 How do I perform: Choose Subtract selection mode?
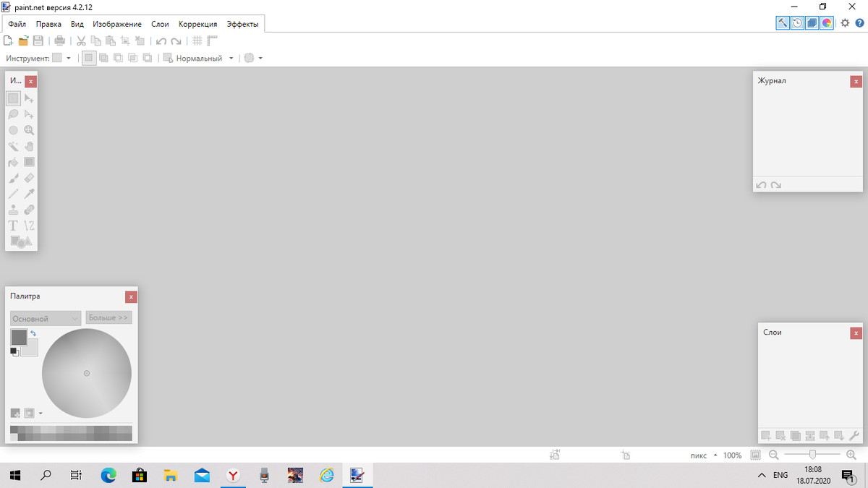pos(118,58)
